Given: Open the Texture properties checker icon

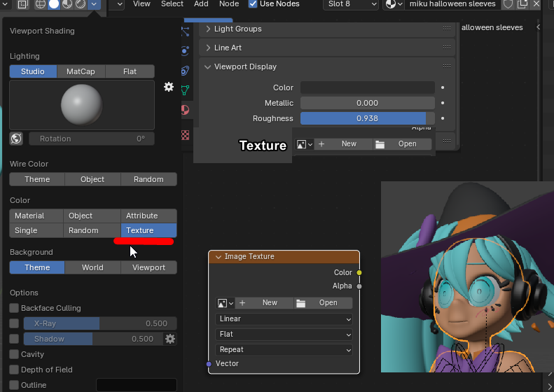Looking at the screenshot, I should click(x=185, y=135).
